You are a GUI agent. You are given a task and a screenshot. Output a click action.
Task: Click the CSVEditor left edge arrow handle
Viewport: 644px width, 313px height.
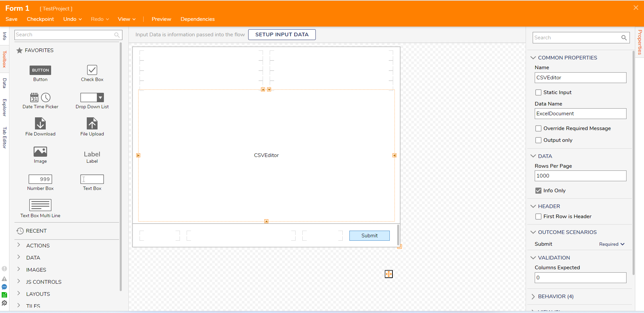[x=138, y=155]
